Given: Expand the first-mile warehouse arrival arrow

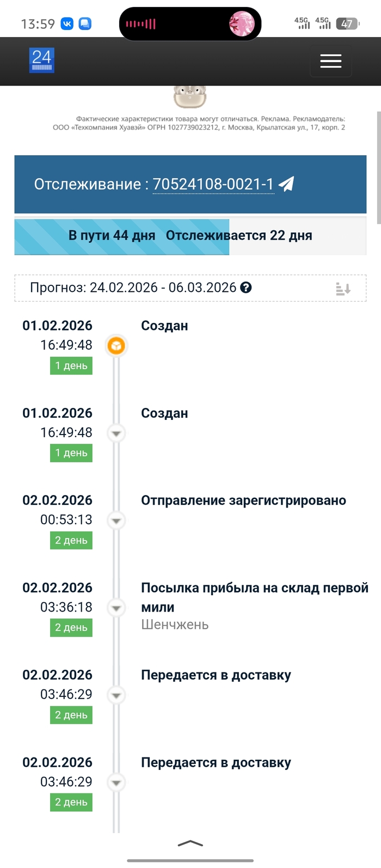Looking at the screenshot, I should [116, 608].
